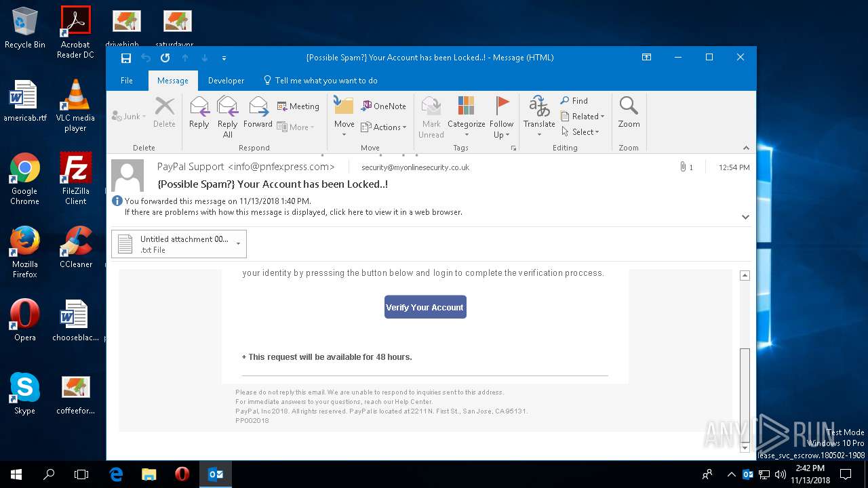The image size is (868, 488).
Task: Click the sender avatar picture
Action: pyautogui.click(x=127, y=176)
